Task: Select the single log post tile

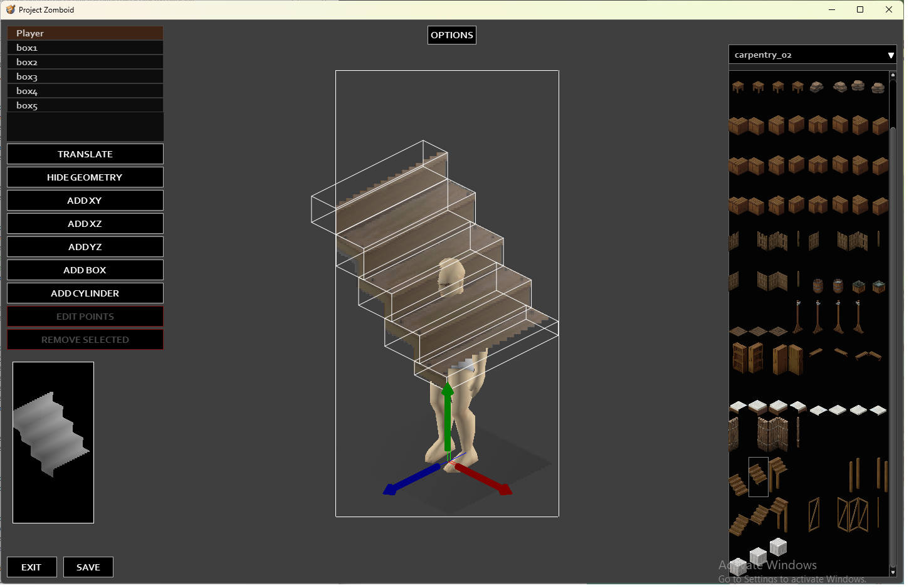Action: (x=798, y=432)
